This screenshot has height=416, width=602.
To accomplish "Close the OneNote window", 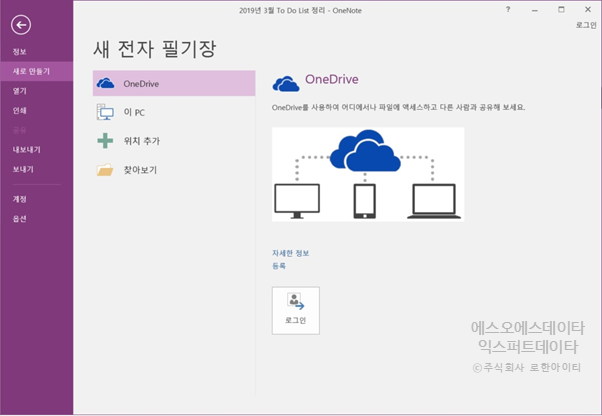I will (585, 7).
